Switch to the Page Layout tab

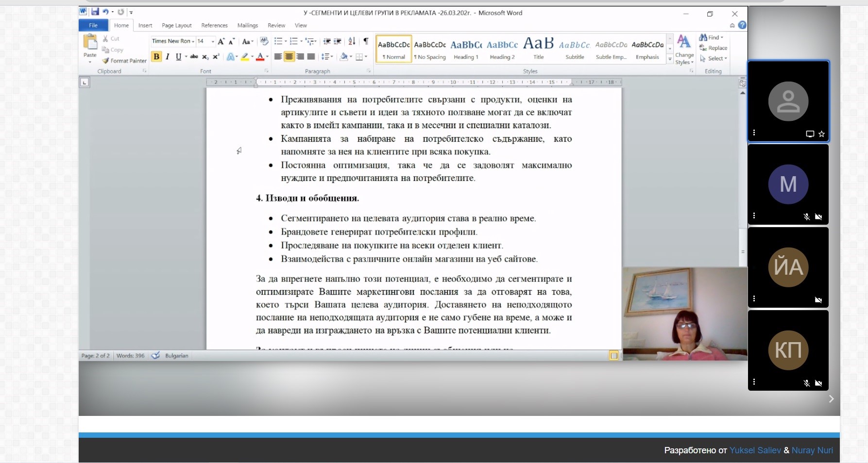tap(177, 25)
